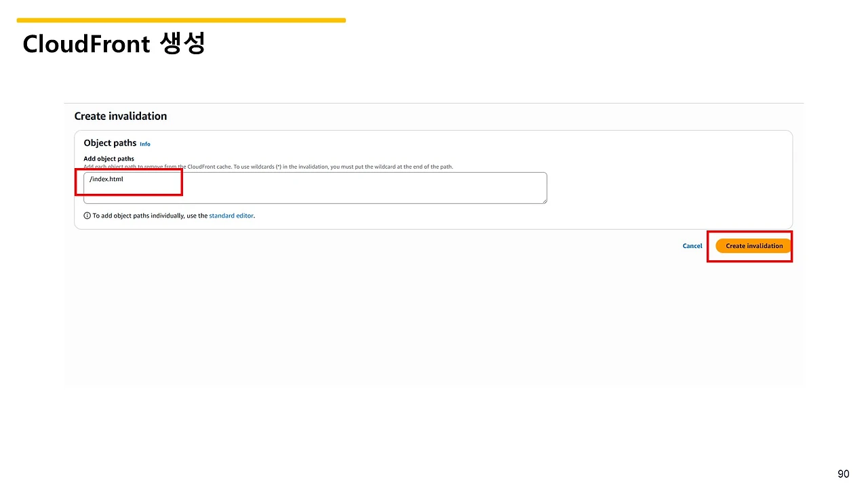Click the wildcard description text under Add object paths
This screenshot has width=868, height=488.
tap(269, 167)
